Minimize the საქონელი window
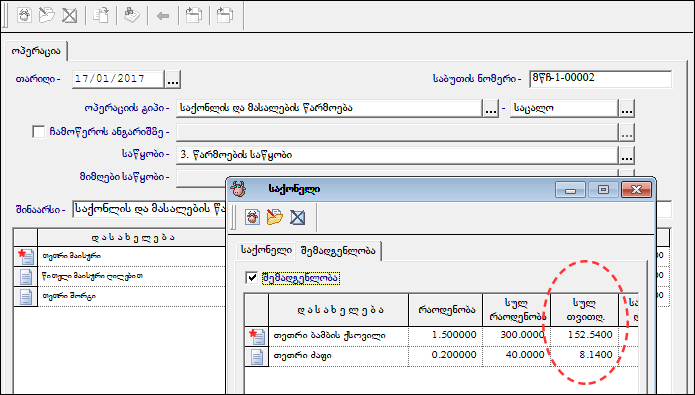This screenshot has width=695, height=395. 570,190
